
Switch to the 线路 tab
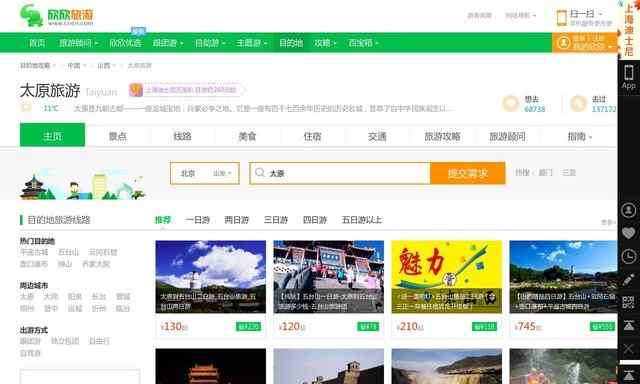(x=182, y=136)
